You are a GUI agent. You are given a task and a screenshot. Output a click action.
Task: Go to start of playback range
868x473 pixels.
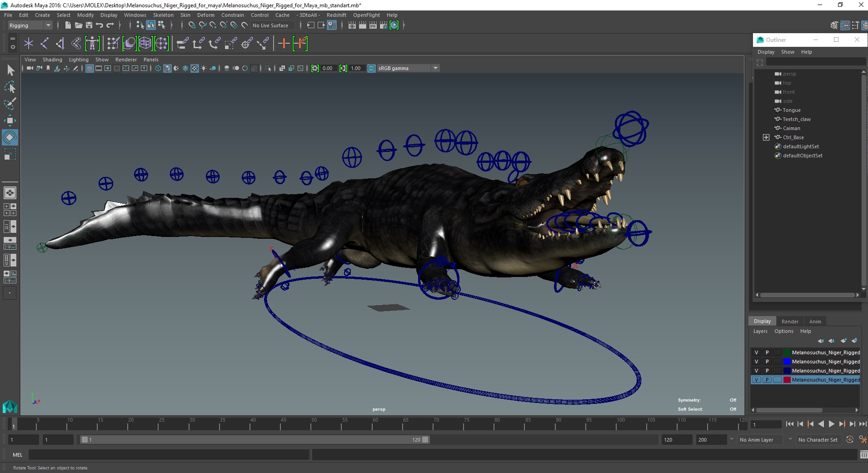click(790, 424)
